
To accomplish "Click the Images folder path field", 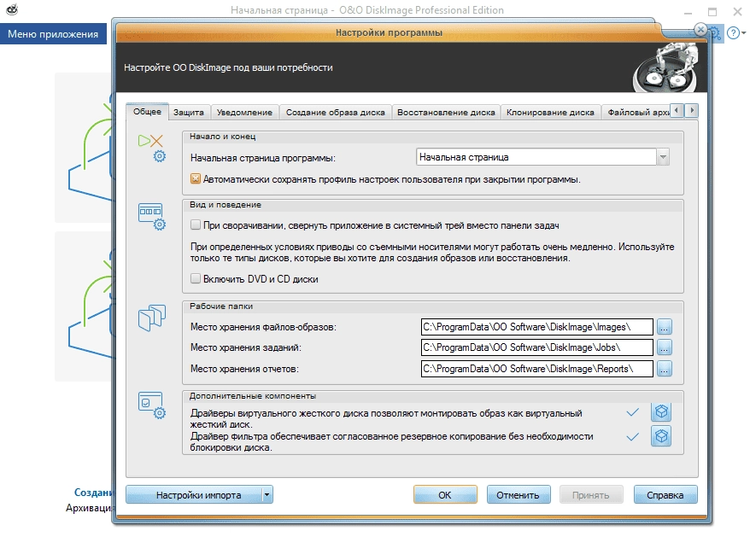I will [536, 327].
